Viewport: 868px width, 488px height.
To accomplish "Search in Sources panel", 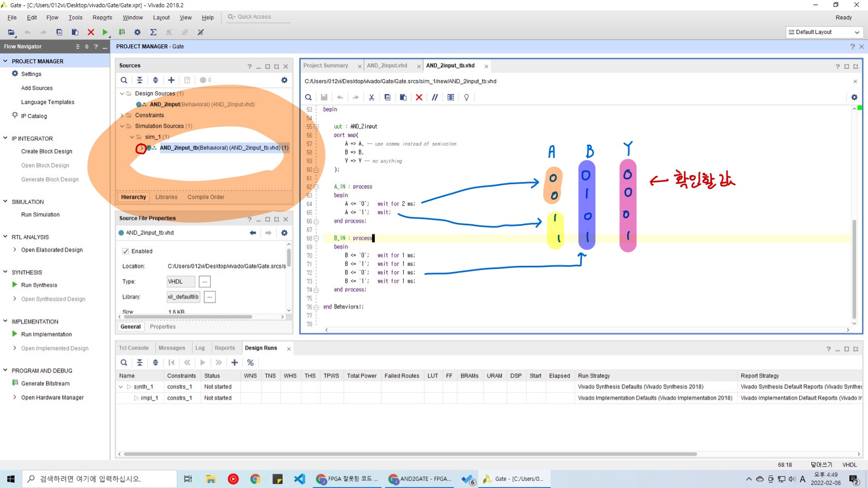I will [x=124, y=80].
